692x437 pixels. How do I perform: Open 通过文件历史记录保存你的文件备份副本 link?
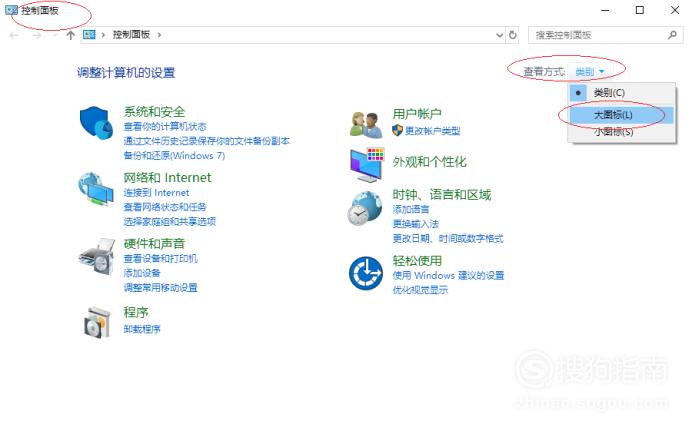(207, 141)
